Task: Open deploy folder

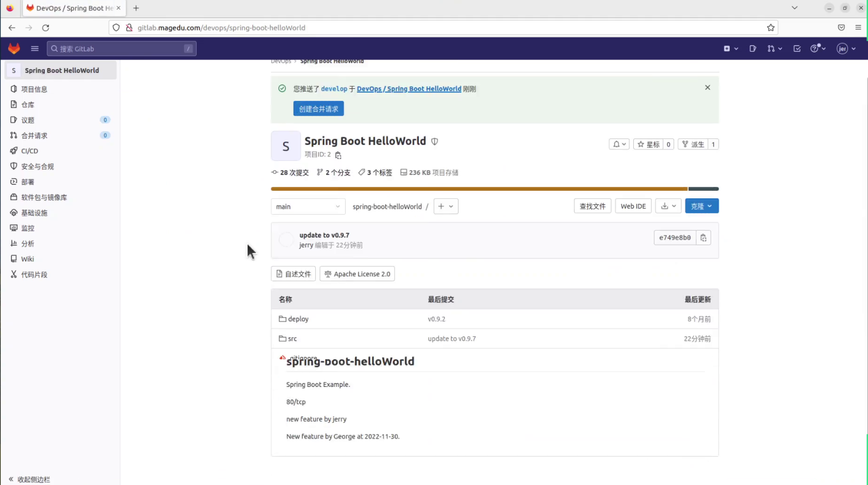Action: pos(298,319)
